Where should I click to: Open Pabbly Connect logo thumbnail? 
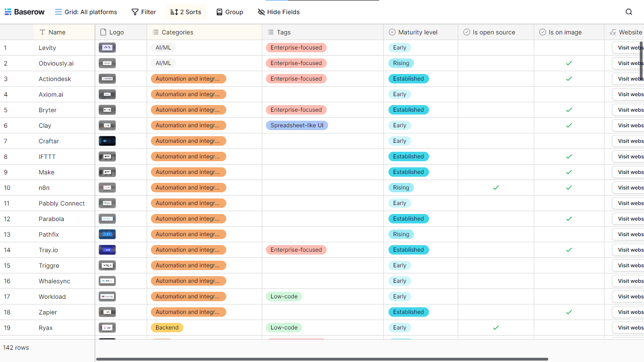point(107,203)
